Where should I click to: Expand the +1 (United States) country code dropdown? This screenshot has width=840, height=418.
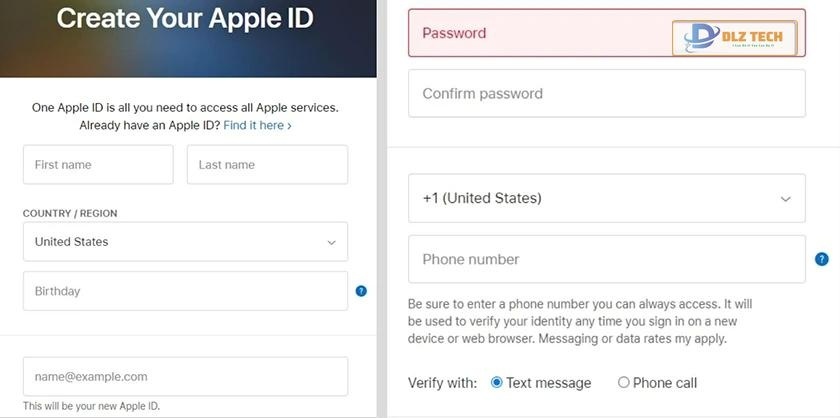click(x=606, y=198)
